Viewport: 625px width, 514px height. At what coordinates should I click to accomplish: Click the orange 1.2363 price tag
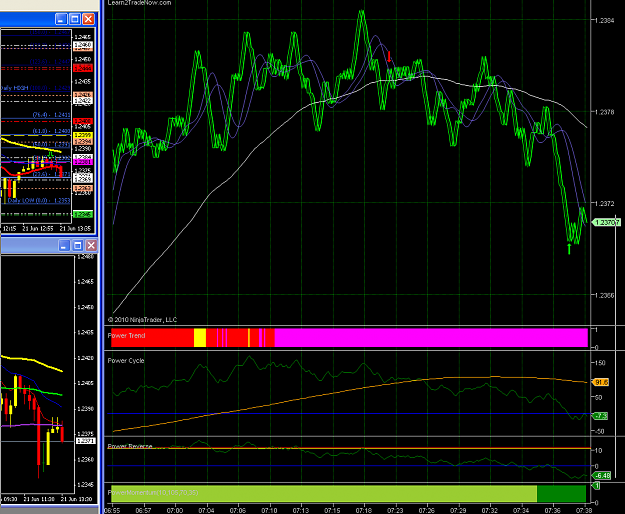(x=83, y=188)
